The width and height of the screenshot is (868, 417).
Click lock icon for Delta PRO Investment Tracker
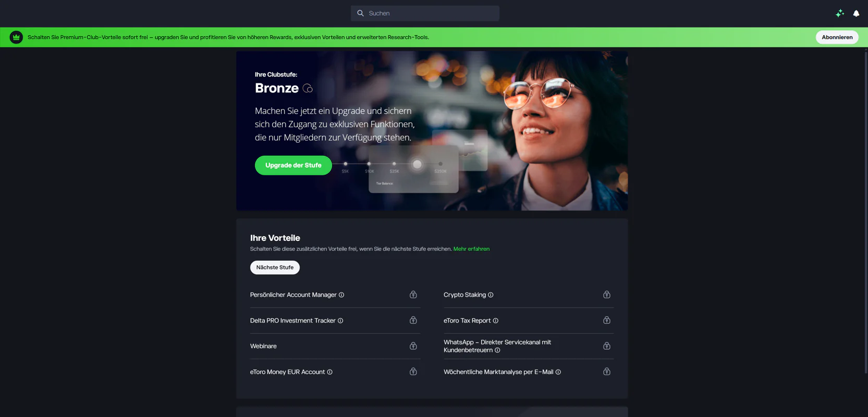(x=413, y=320)
